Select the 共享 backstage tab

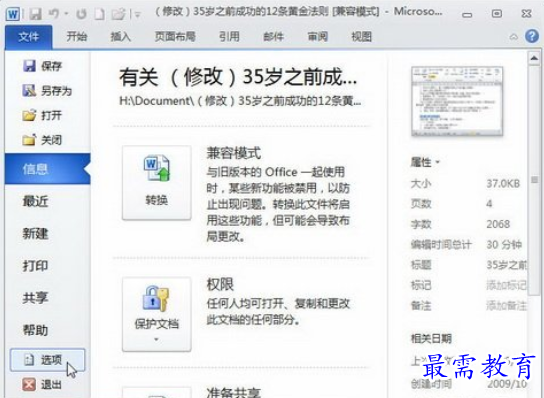pos(35,298)
